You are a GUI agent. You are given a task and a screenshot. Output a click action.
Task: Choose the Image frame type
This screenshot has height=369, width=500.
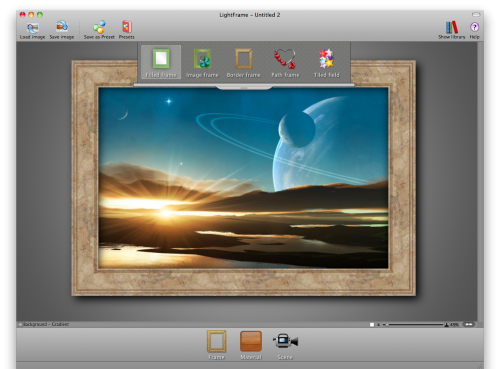coord(202,62)
